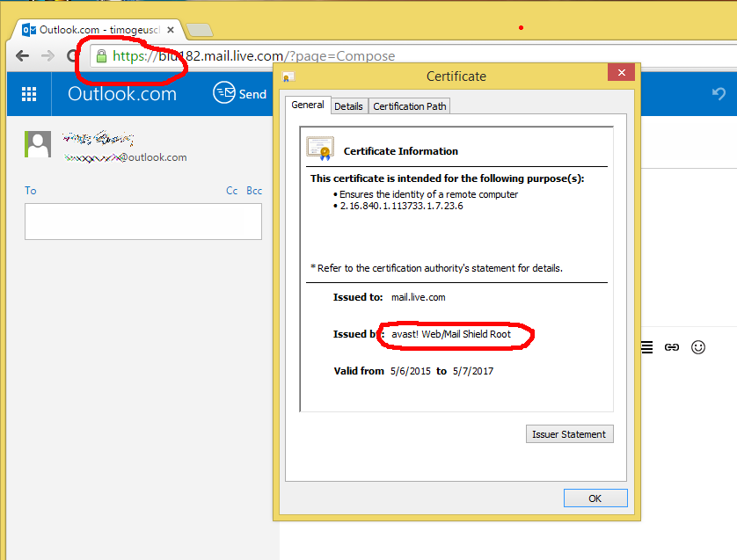Click the To label link

click(x=31, y=191)
